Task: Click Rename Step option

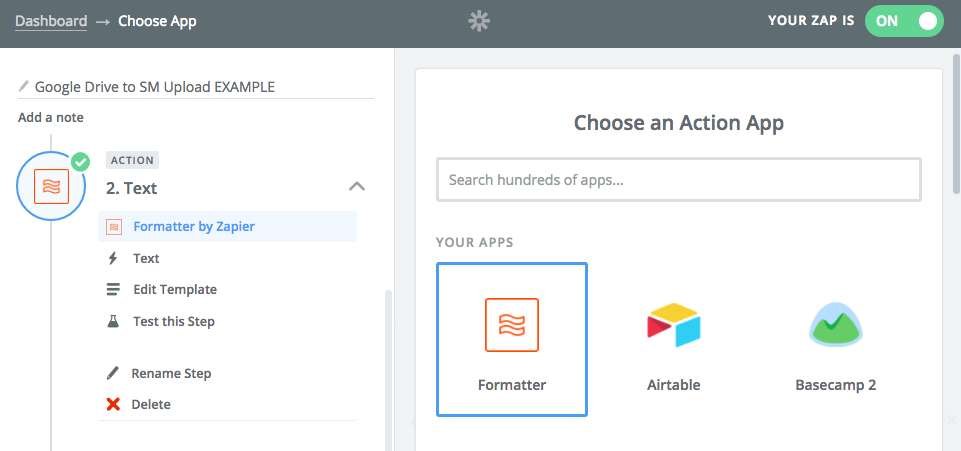Action: [x=171, y=373]
